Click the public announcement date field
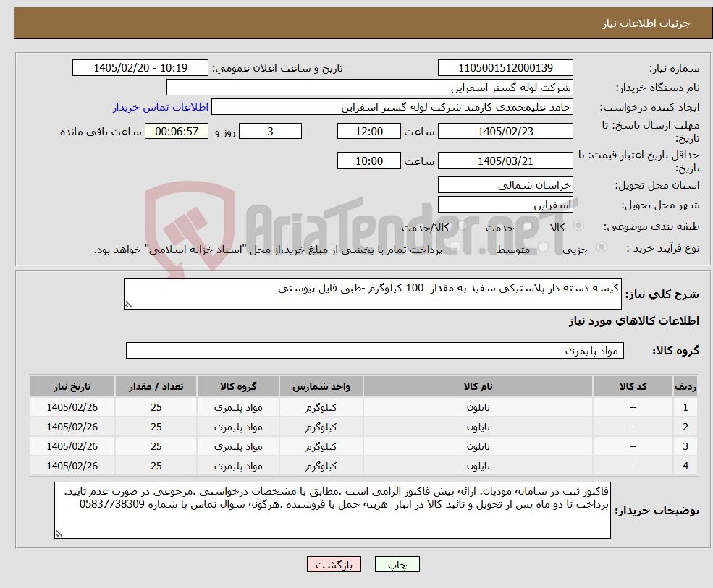The image size is (713, 588). click(x=140, y=68)
